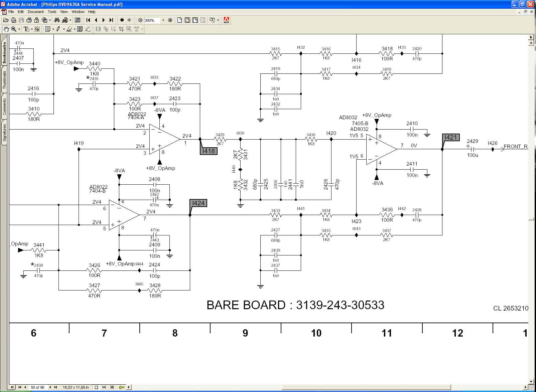Select the Graphics Select tool
Screen dimensions: 536x392
click(x=37, y=29)
